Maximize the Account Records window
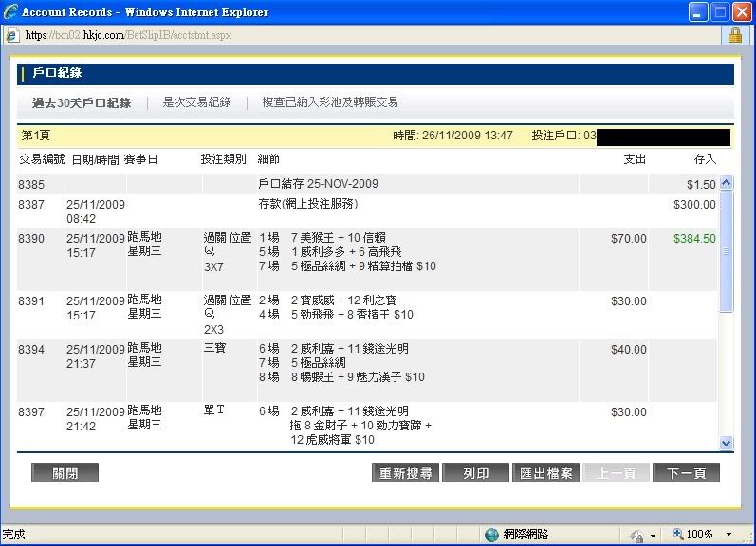756x546 pixels. (x=719, y=12)
